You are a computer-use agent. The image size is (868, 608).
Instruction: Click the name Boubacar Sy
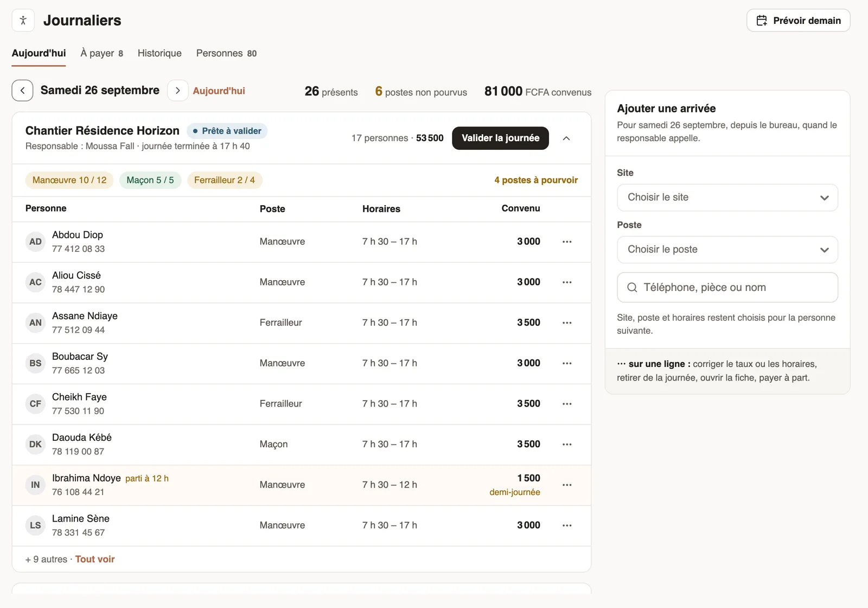point(80,357)
